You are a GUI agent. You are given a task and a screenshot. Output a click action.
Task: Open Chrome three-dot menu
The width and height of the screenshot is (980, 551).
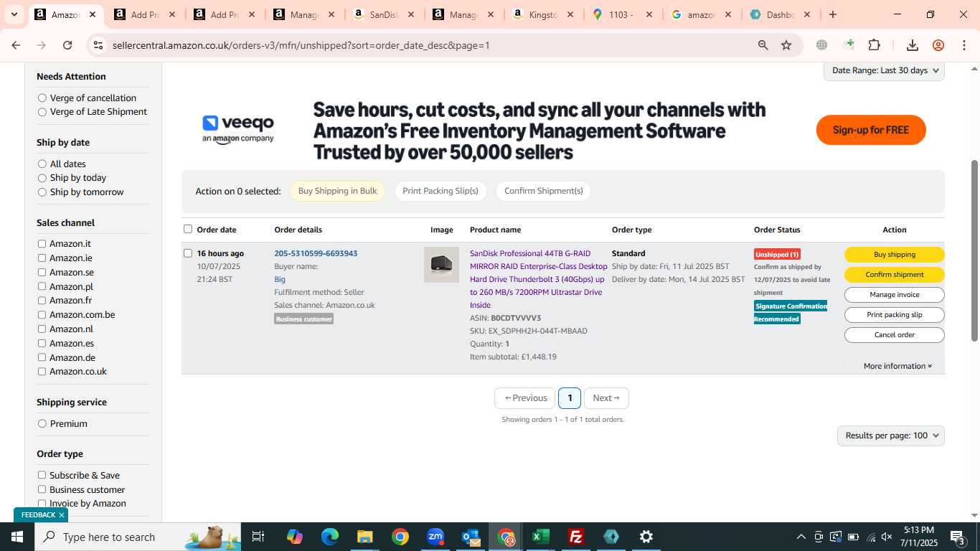click(964, 45)
